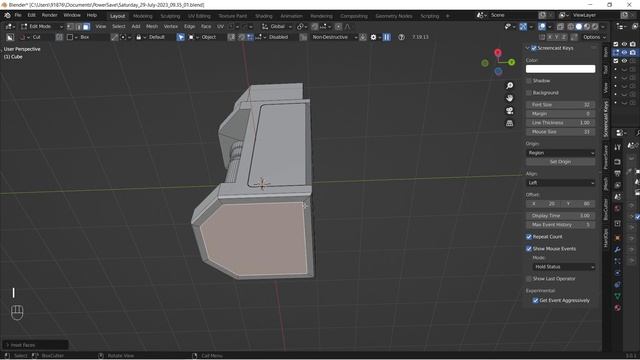This screenshot has height=360, width=640.
Task: Switch to the Sculpting workspace tab
Action: (x=170, y=16)
